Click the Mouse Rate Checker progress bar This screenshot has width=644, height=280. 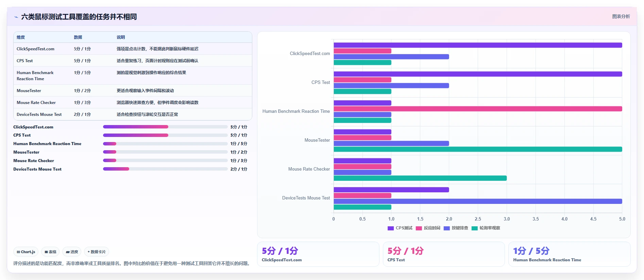165,160
